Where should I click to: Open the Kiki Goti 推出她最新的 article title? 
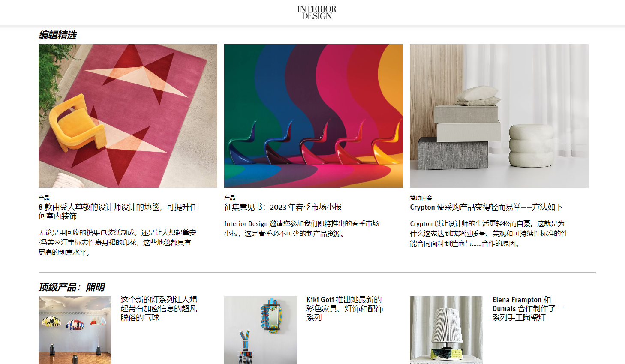pyautogui.click(x=345, y=309)
